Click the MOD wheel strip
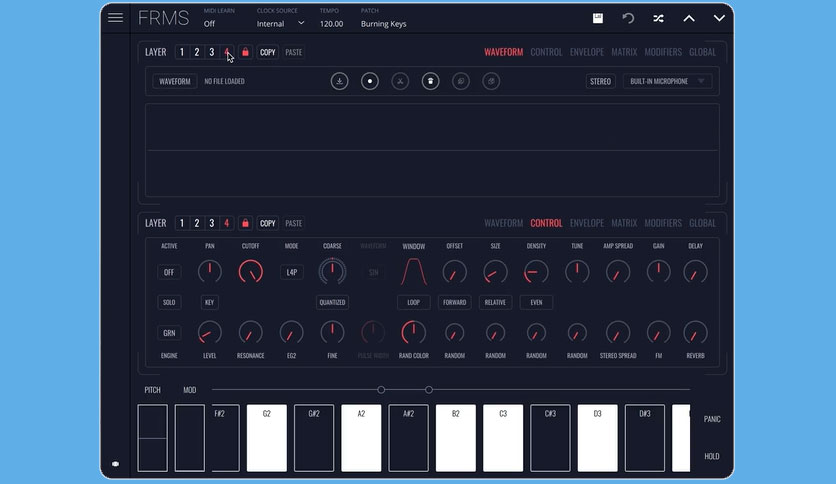Screen dimensions: 836x484 (190, 438)
